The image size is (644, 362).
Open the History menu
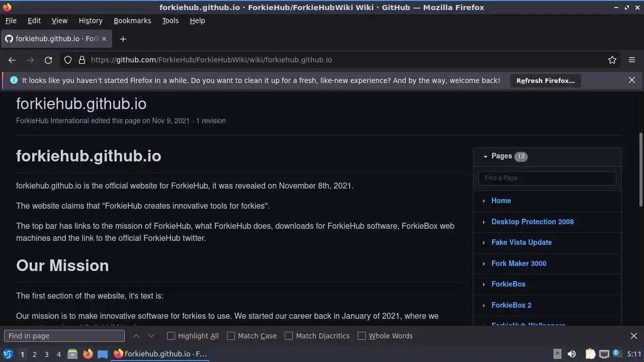91,21
